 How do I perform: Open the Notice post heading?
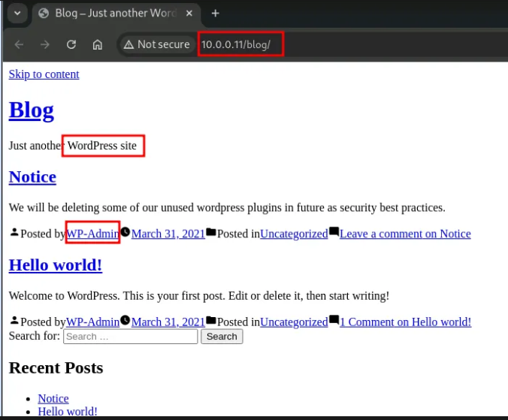point(32,177)
